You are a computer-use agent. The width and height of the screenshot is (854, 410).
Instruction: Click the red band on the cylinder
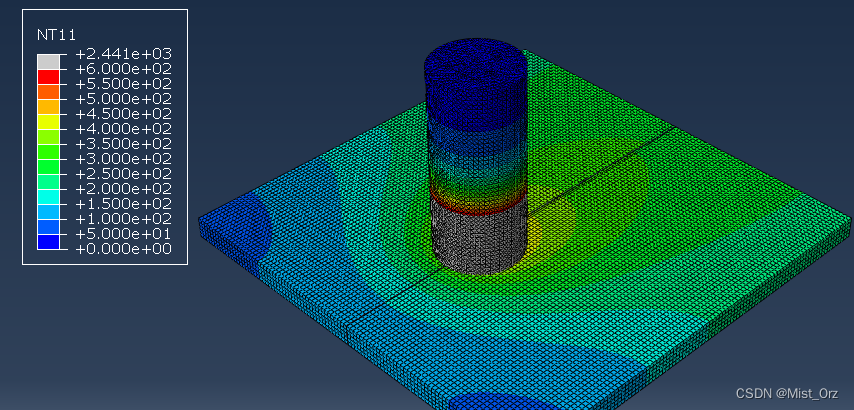point(477,201)
